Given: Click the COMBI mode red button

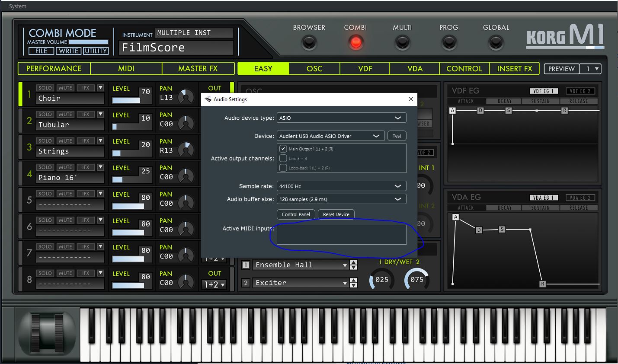Looking at the screenshot, I should pyautogui.click(x=355, y=42).
